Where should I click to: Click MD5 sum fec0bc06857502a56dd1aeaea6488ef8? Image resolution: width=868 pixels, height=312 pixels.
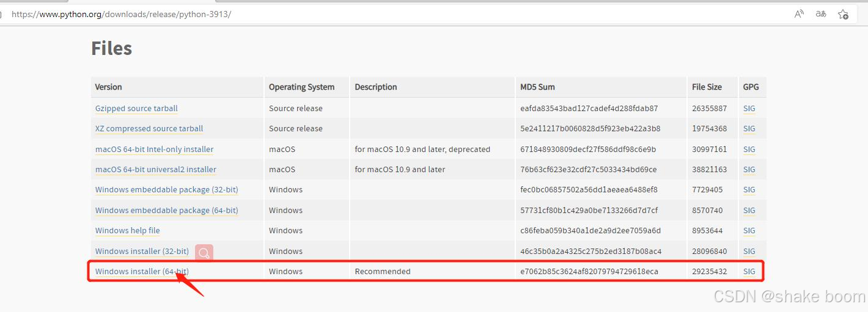click(x=589, y=190)
